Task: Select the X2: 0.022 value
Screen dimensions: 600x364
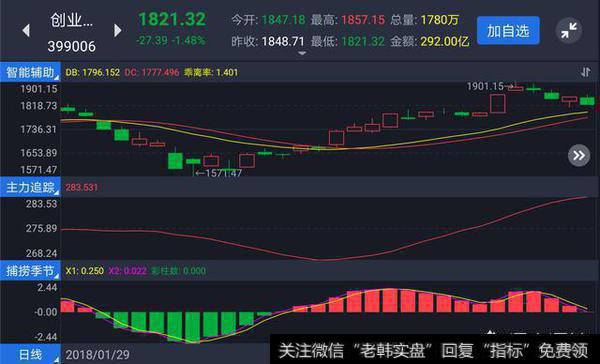Action: pos(128,271)
